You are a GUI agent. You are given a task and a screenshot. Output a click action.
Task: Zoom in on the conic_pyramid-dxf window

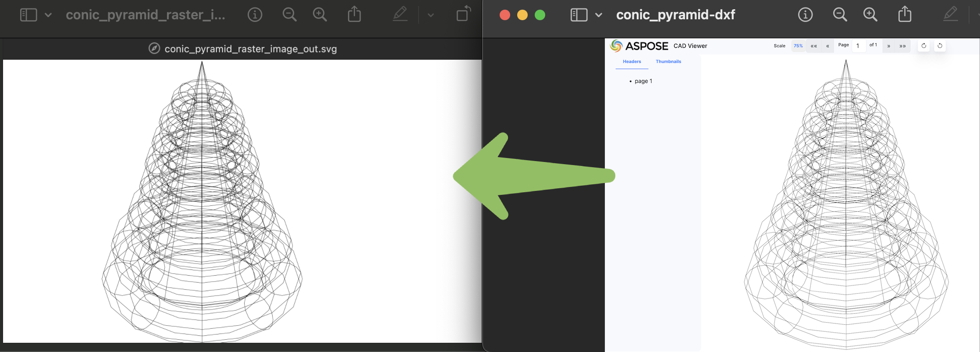870,15
